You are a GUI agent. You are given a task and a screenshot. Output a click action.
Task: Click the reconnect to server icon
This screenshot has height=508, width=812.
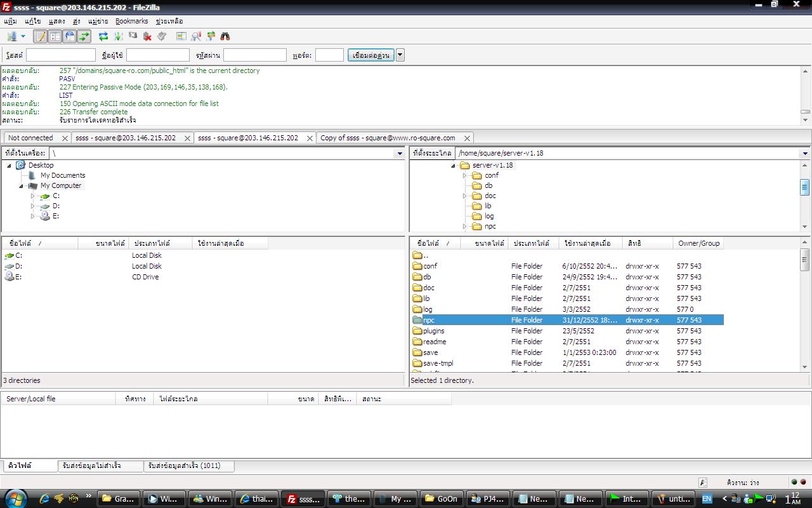(162, 36)
